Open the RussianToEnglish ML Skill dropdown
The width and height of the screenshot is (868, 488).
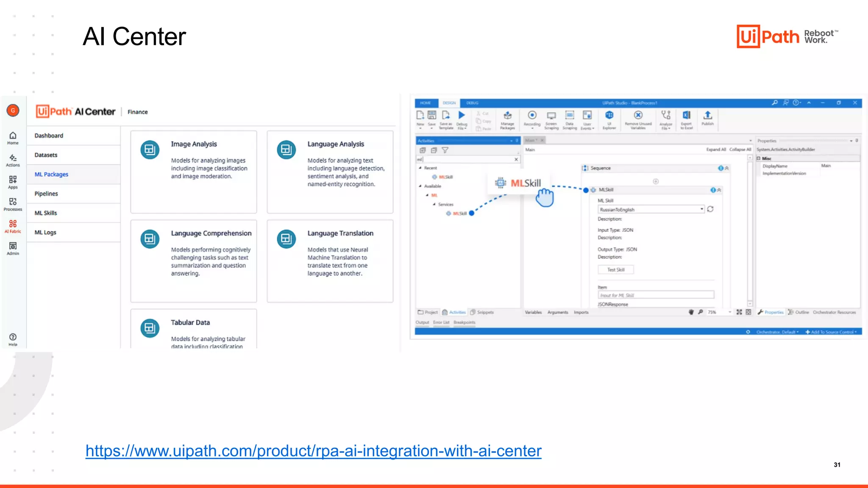702,209
